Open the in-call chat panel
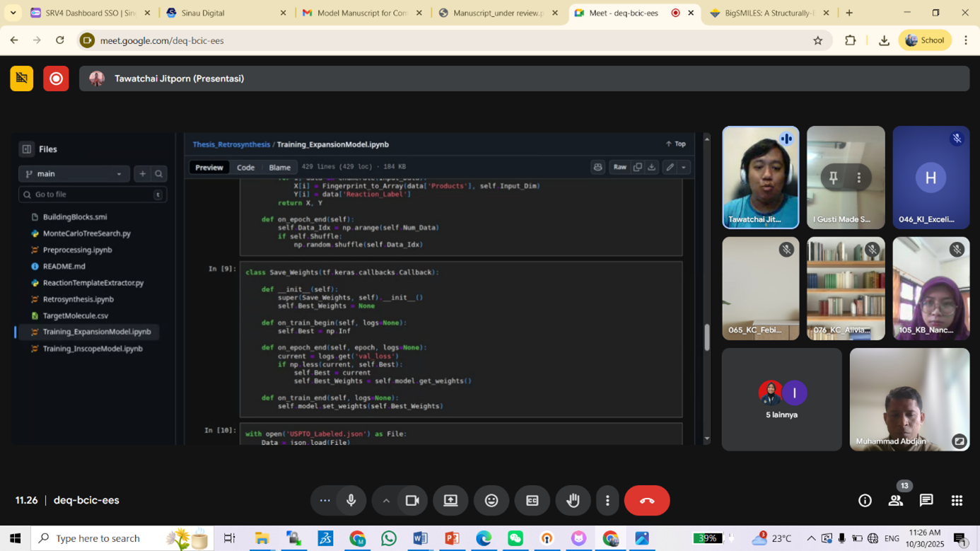 [926, 501]
